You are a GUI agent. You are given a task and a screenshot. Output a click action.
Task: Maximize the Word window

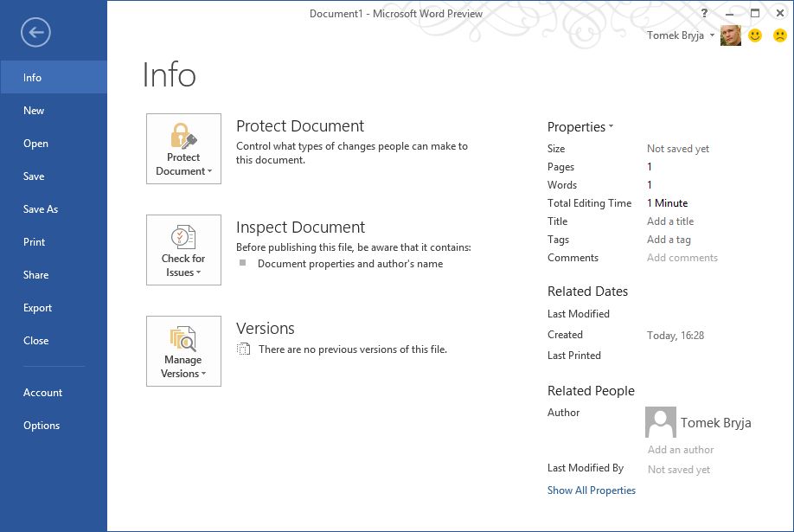(x=754, y=13)
